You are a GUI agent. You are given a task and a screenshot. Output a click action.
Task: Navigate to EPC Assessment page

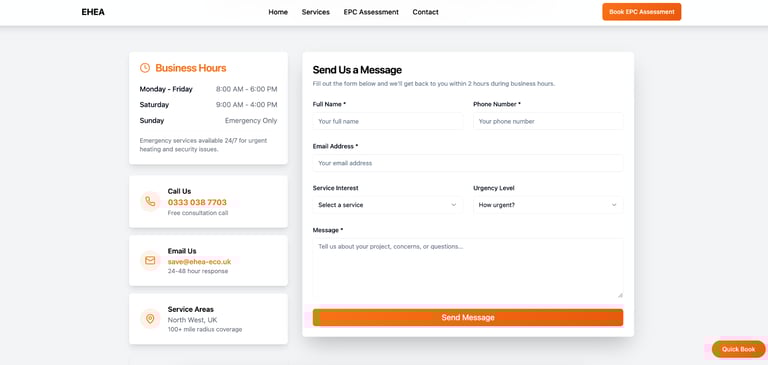(371, 12)
